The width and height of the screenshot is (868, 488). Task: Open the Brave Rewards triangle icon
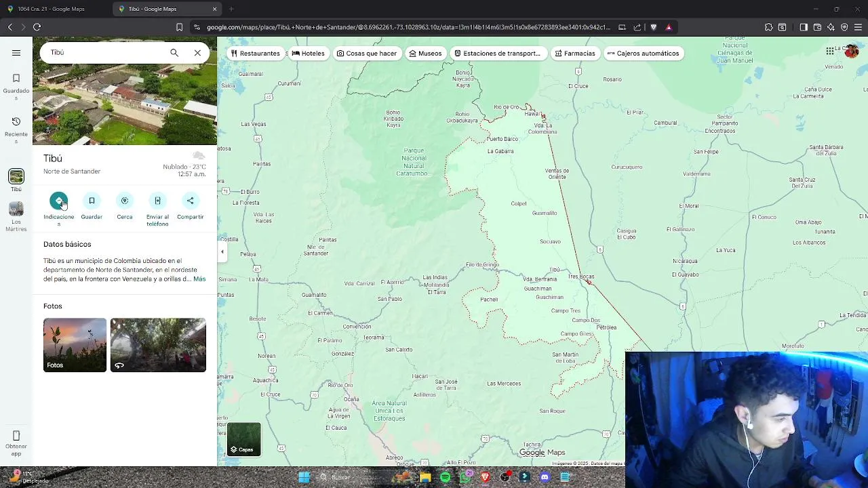coord(669,27)
